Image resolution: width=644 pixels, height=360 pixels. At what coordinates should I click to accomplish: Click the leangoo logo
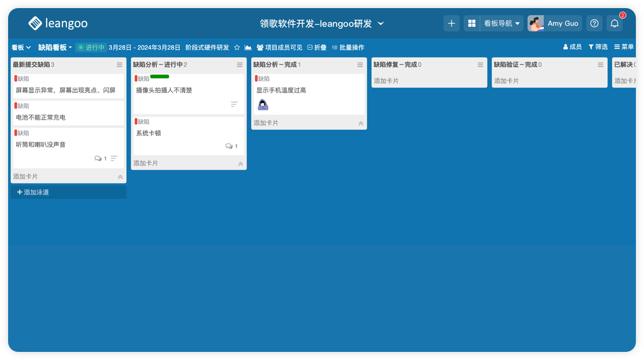point(58,23)
